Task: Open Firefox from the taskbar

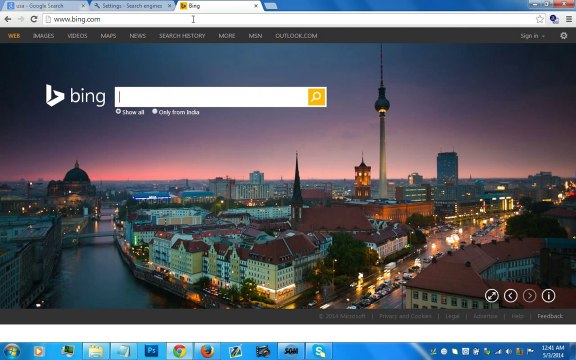Action: 207,351
